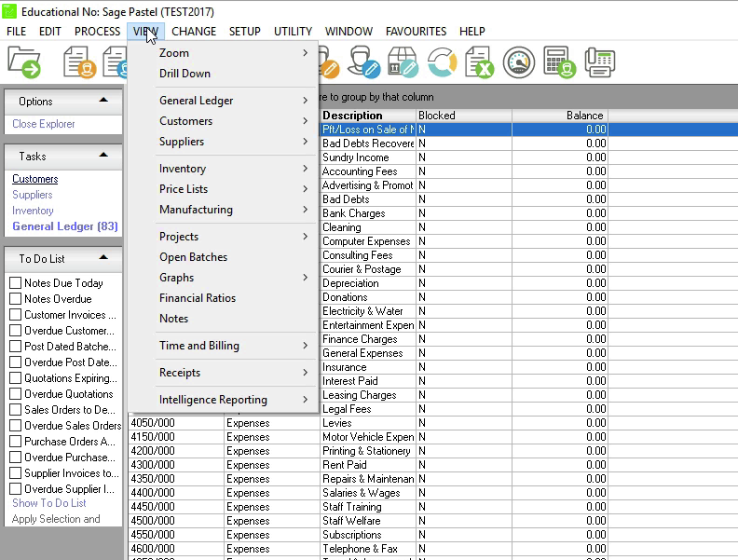This screenshot has height=560, width=738.
Task: Check the Notes Due Today checkbox
Action: point(15,283)
